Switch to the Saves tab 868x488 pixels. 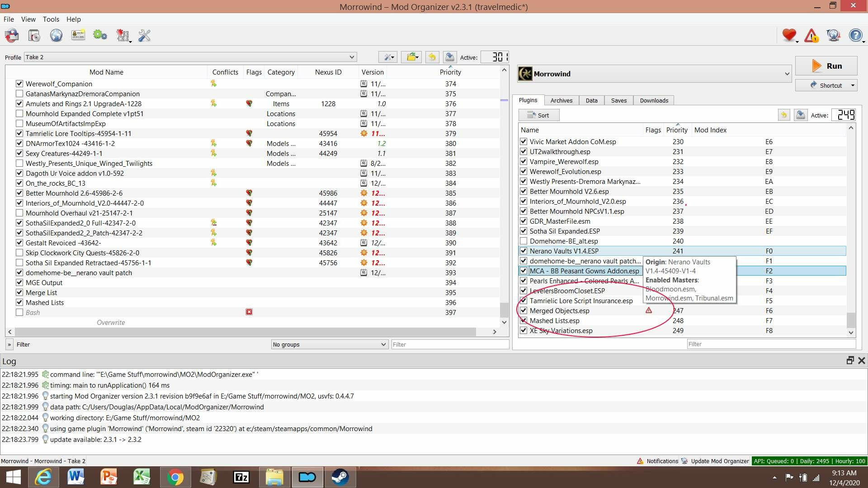tap(619, 100)
